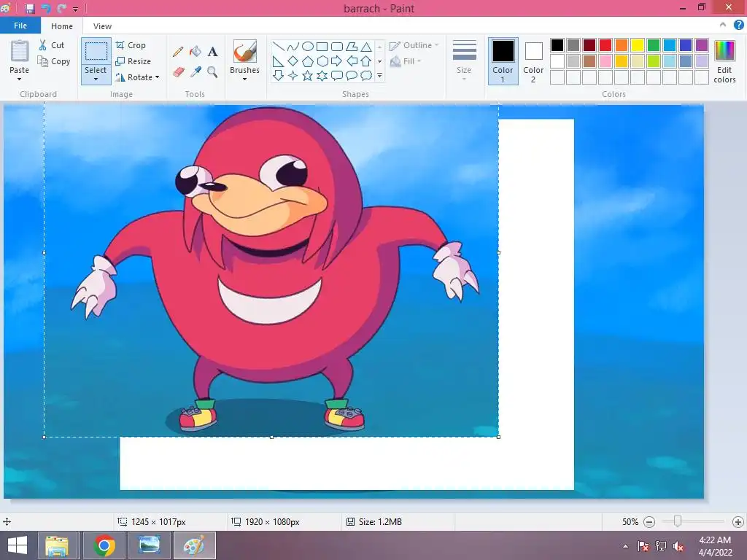Open Google Chrome from the taskbar

[x=104, y=545]
